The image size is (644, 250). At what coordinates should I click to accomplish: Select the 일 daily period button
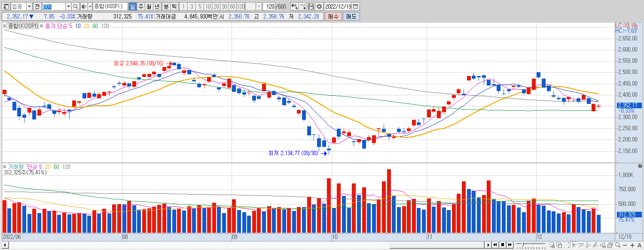[132, 6]
